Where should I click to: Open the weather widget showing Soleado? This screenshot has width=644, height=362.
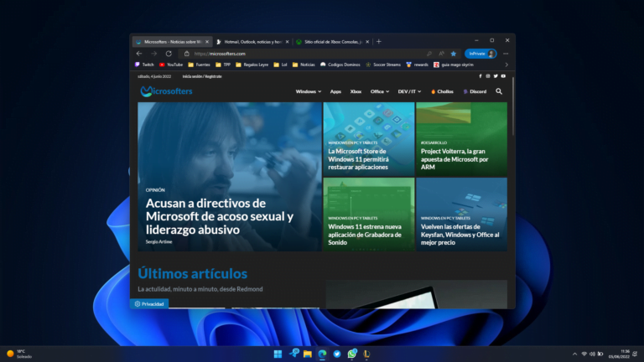point(19,354)
